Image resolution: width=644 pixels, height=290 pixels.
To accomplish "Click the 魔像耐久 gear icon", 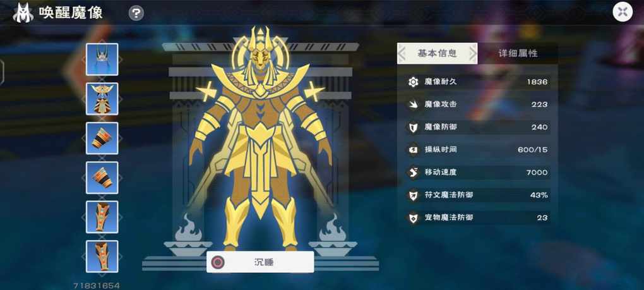I will (x=413, y=82).
